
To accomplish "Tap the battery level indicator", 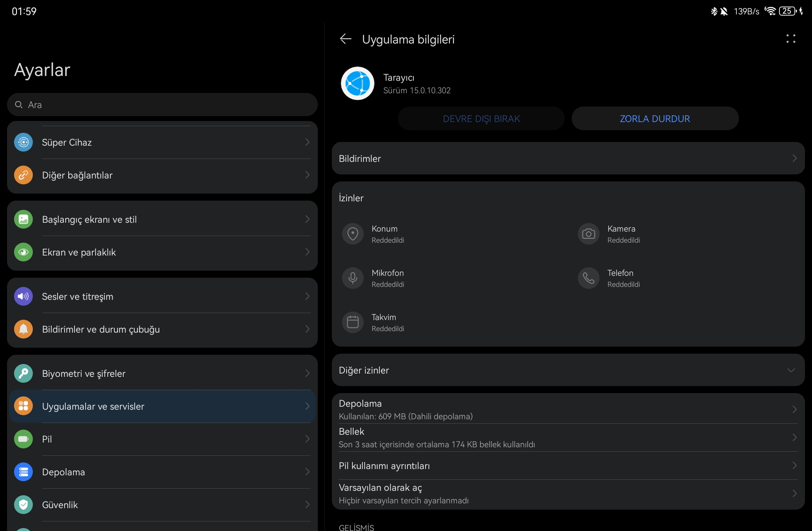I will pyautogui.click(x=787, y=11).
